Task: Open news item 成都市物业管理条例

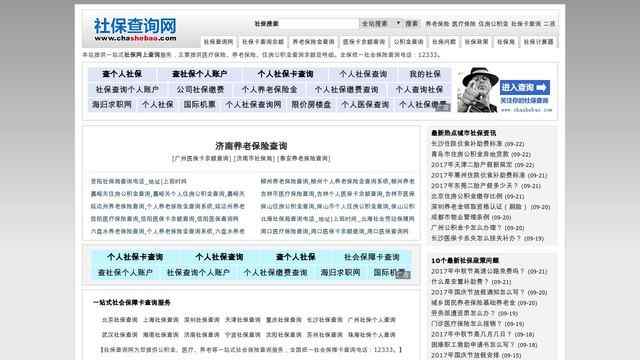Action: 460,217
